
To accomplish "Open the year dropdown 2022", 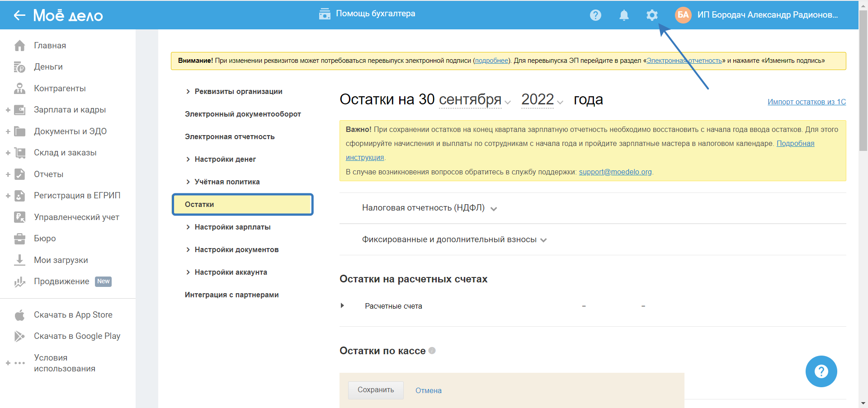I will pos(542,100).
